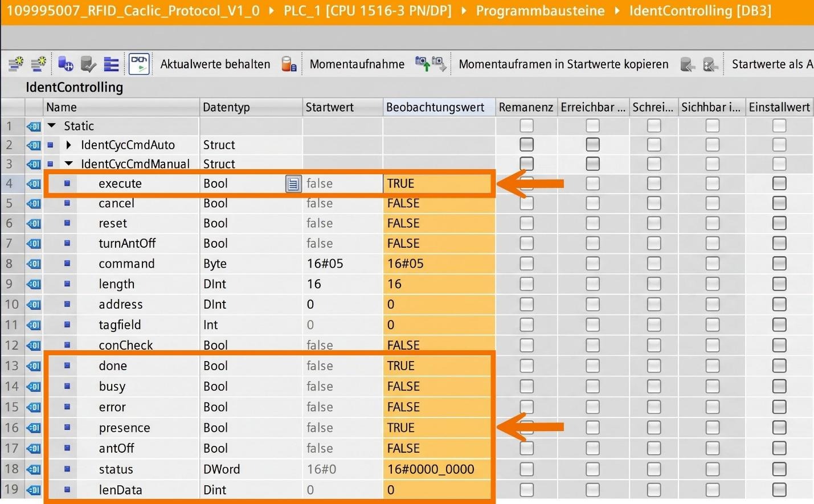The height and width of the screenshot is (504, 814).
Task: Click Momentauframen in Startwerte kopieren
Action: click(563, 64)
